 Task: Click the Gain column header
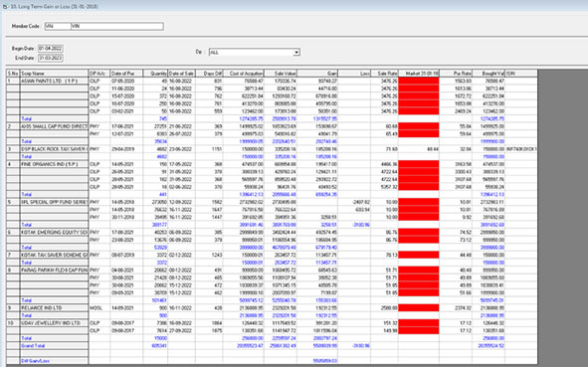click(317, 74)
